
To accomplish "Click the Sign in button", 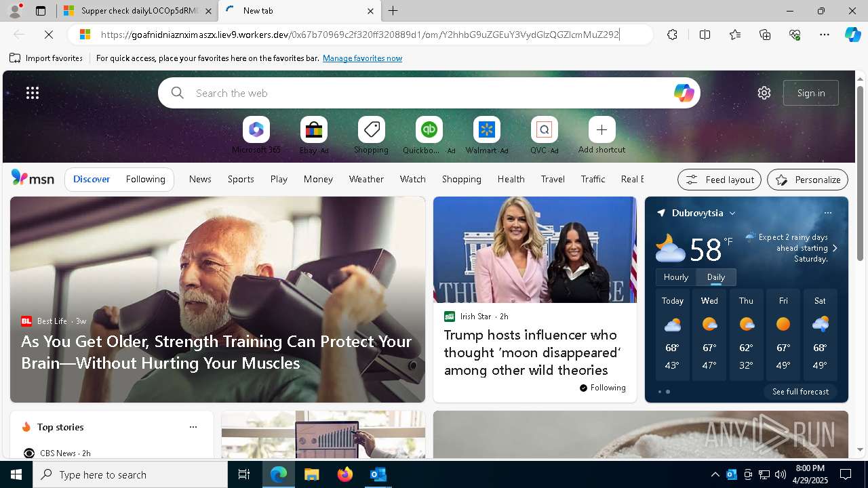I will 811,93.
